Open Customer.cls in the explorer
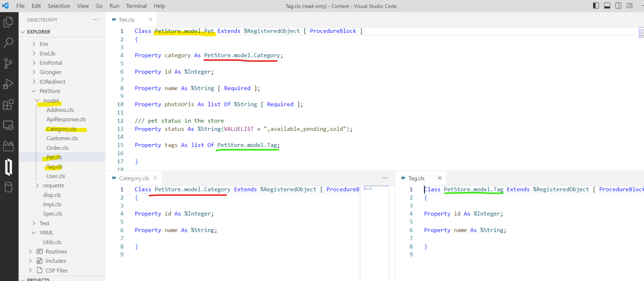 (x=62, y=138)
